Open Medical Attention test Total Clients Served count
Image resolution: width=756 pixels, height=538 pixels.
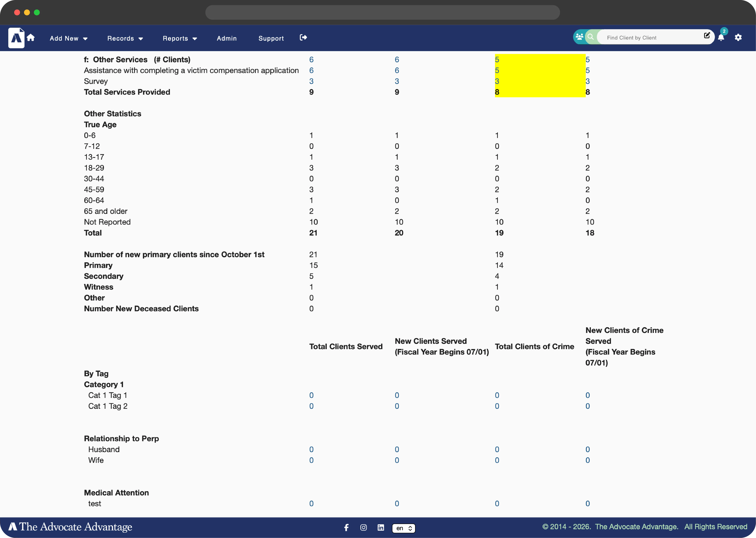point(311,504)
